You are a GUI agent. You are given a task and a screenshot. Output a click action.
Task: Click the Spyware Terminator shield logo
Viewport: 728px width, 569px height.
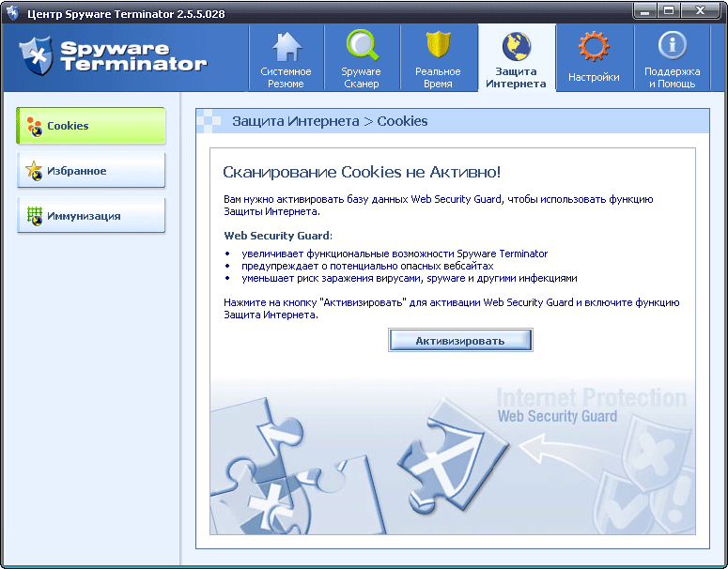click(36, 55)
